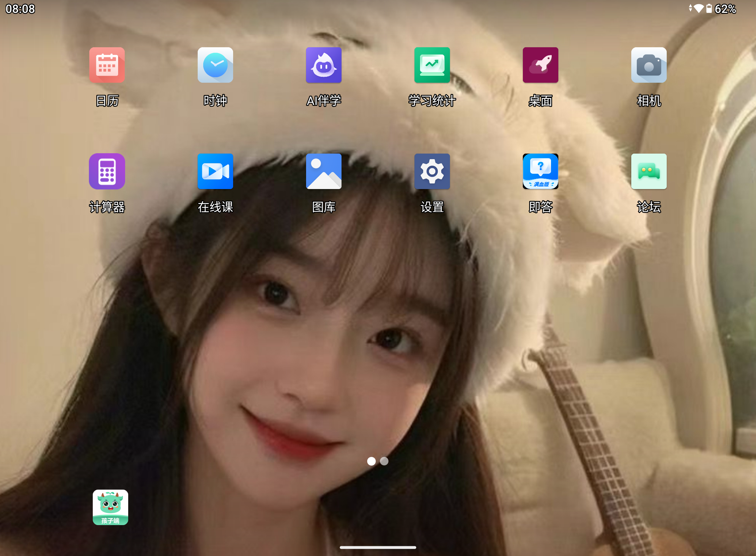Tap the 桌面 rocket icon
756x556 pixels.
pos(541,65)
